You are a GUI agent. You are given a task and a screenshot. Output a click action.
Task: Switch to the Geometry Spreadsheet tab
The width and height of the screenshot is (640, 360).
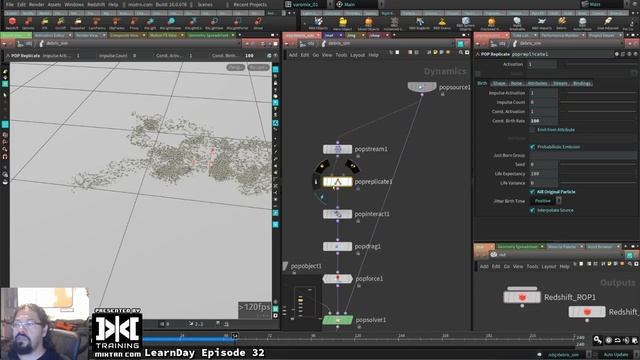click(208, 36)
